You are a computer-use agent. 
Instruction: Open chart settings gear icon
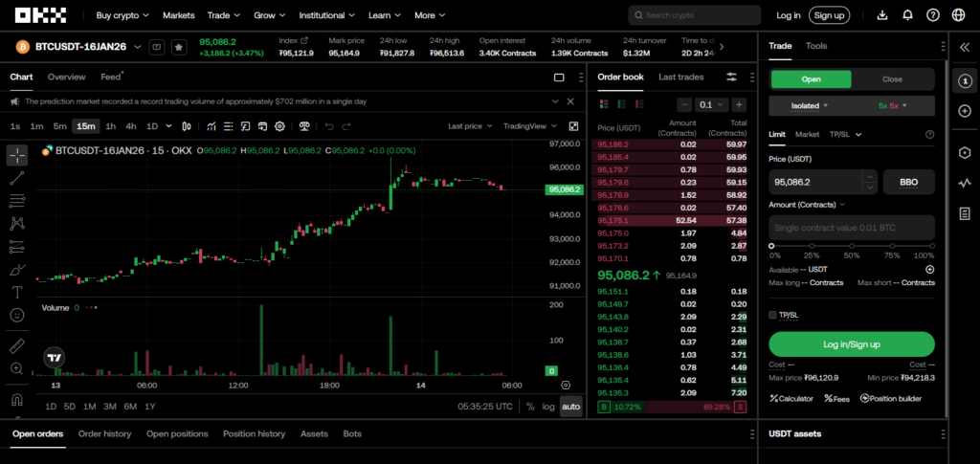pos(279,126)
